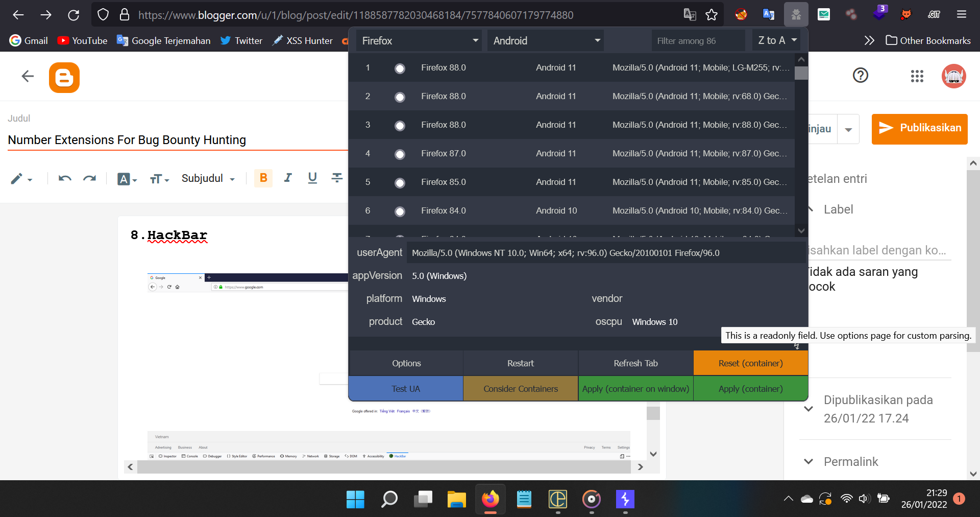Open the text color picker

click(x=127, y=179)
